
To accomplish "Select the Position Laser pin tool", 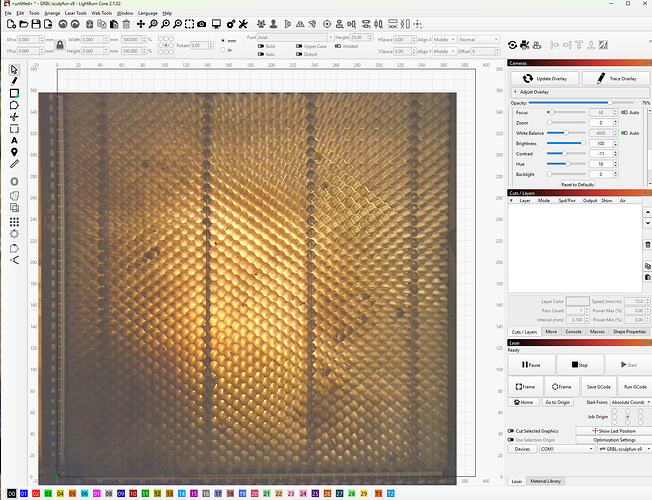I will pos(14,152).
